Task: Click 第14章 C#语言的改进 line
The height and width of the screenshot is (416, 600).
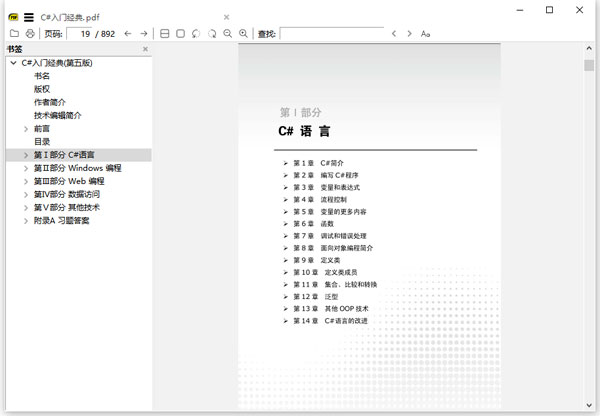Action: [330, 321]
